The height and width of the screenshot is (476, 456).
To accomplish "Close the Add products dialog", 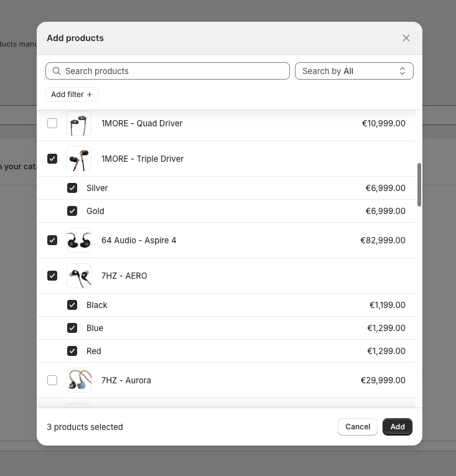I will (406, 38).
